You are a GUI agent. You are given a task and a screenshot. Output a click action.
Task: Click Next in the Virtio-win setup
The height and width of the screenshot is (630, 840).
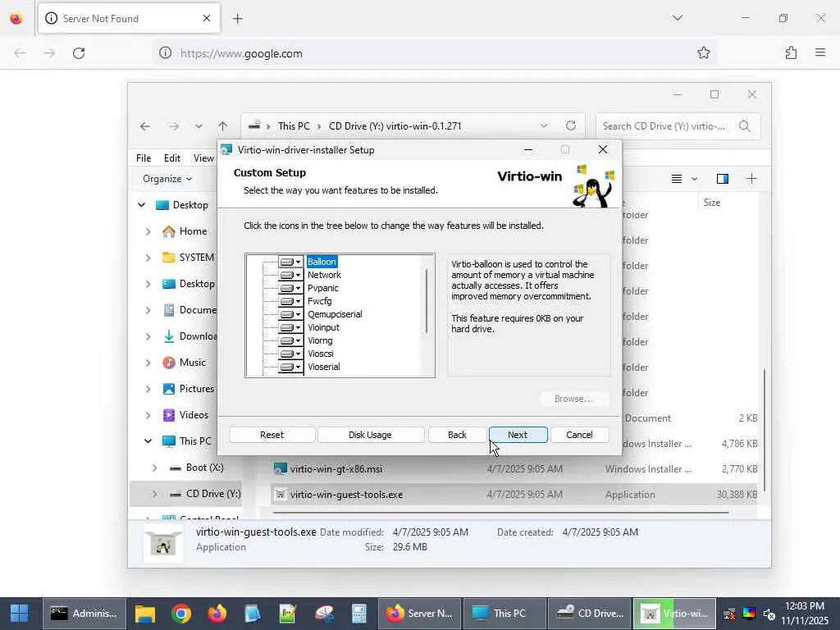click(x=518, y=435)
